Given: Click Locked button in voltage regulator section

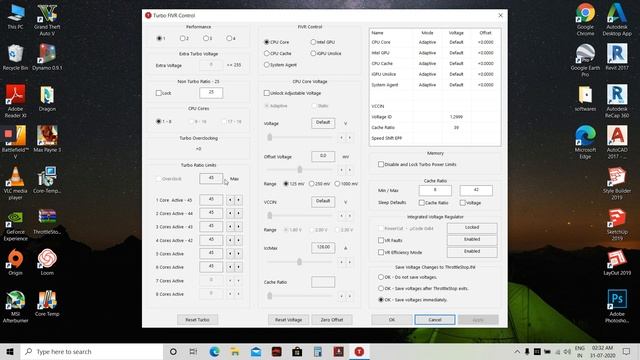Looking at the screenshot, I should 472,227.
